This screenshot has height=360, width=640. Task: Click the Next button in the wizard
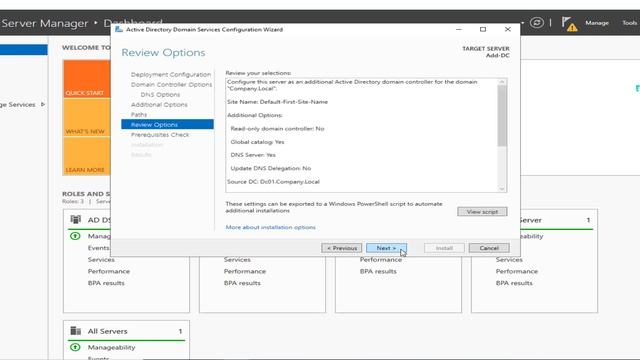(386, 248)
